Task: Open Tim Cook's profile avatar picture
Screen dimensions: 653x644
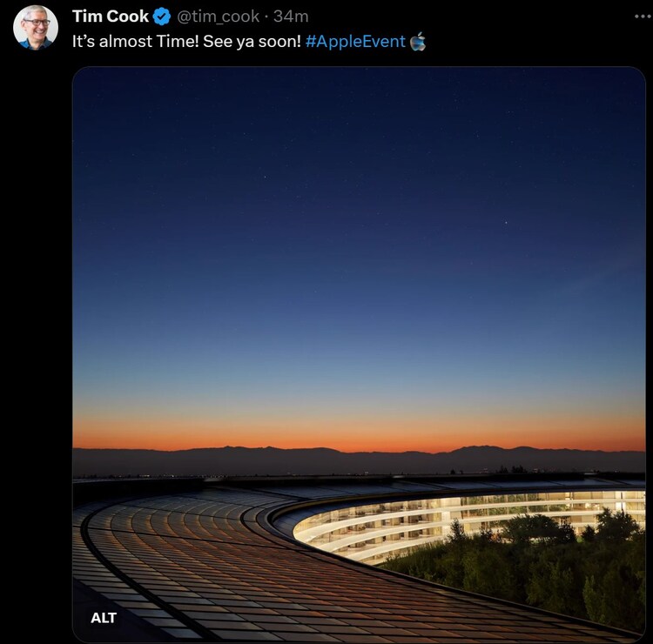Action: (x=36, y=28)
